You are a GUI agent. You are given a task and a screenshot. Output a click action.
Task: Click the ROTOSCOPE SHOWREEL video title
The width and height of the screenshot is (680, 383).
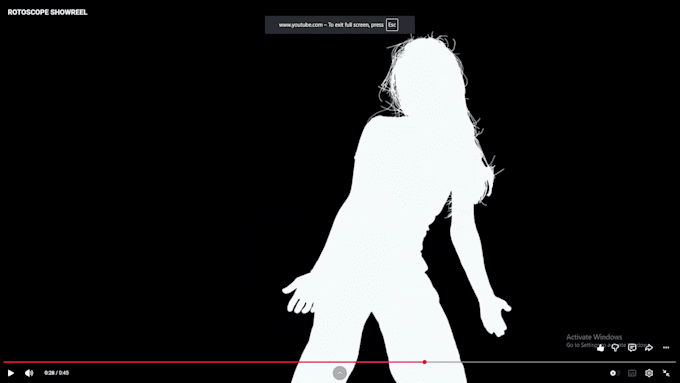[x=47, y=12]
